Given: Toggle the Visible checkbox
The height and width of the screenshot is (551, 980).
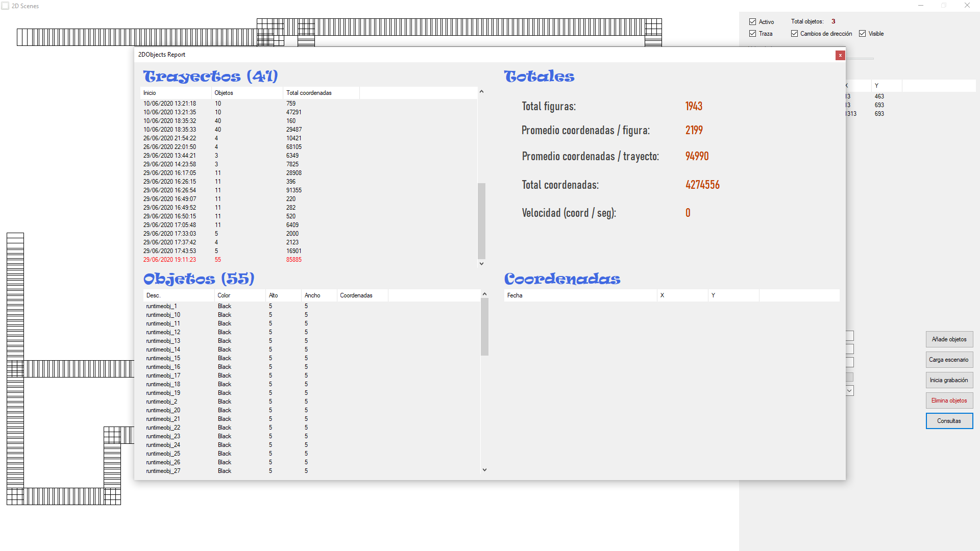Looking at the screenshot, I should click(863, 34).
